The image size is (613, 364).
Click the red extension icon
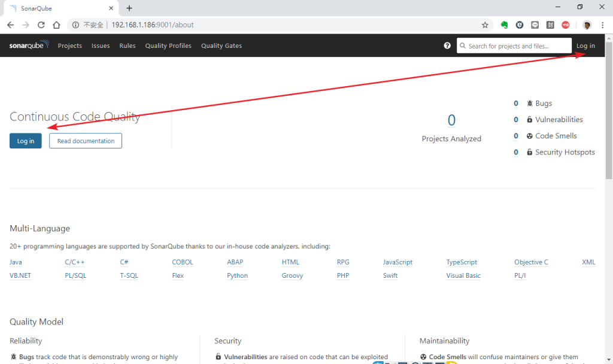tap(565, 25)
